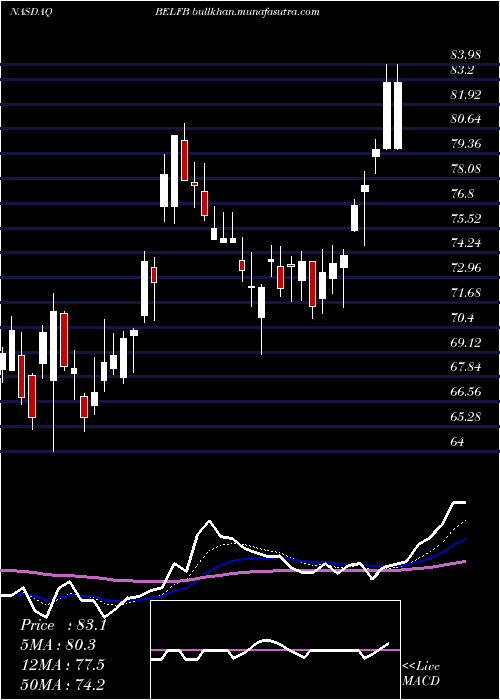Click the <<Live MACD label
The width and height of the screenshot is (500, 700).
coord(421,674)
